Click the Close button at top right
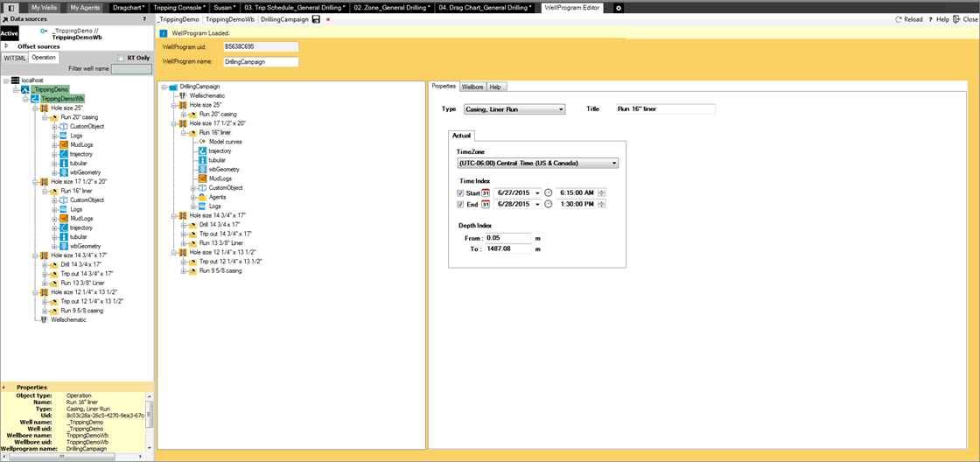The height and width of the screenshot is (462, 980). [965, 19]
